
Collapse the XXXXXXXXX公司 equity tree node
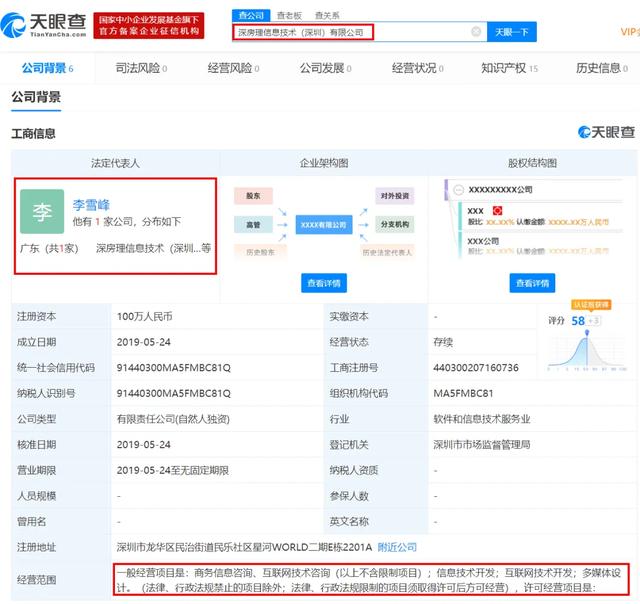[x=459, y=190]
